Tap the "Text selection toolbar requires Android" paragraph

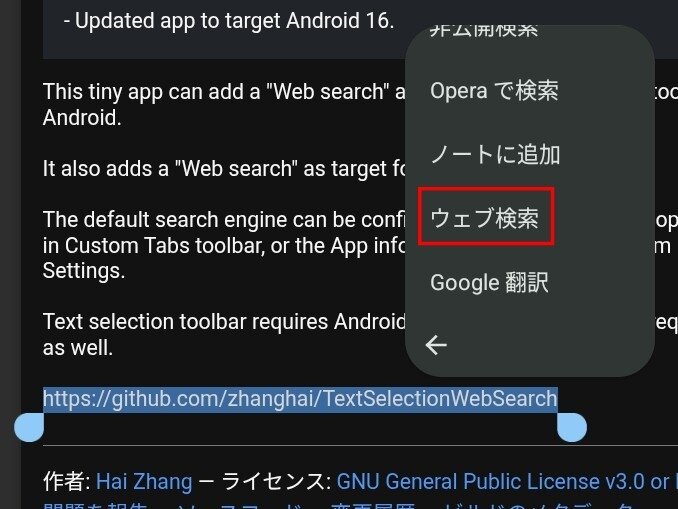(x=224, y=334)
